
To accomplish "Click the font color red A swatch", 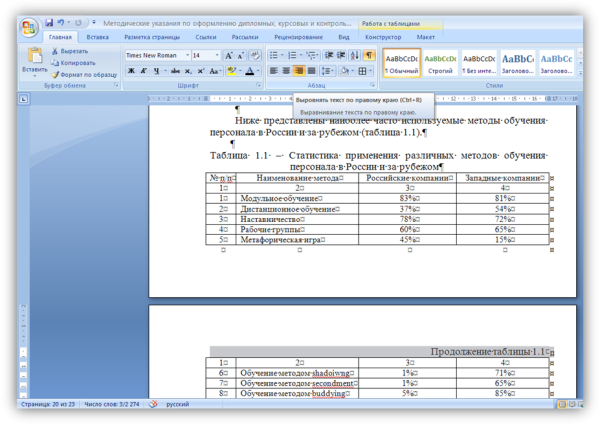I will [251, 71].
